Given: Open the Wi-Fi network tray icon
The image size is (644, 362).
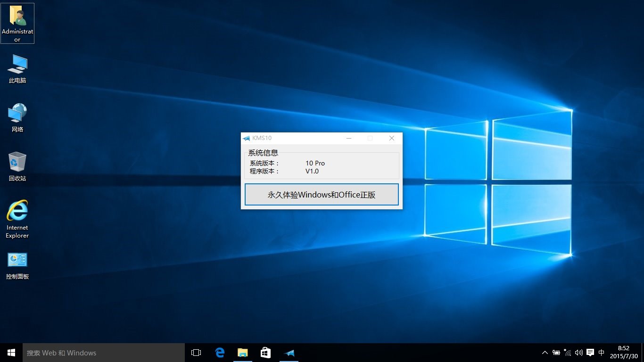Looking at the screenshot, I should (x=568, y=353).
